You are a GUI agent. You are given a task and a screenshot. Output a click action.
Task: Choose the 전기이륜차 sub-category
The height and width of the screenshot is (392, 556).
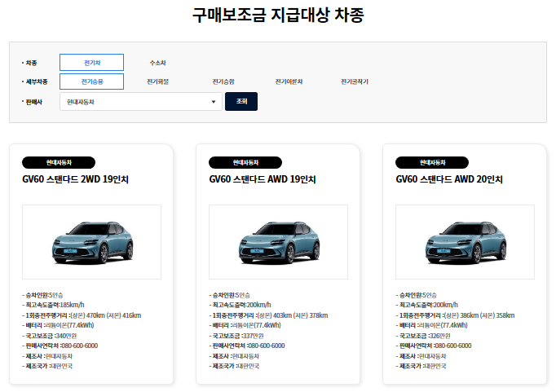[x=289, y=81]
